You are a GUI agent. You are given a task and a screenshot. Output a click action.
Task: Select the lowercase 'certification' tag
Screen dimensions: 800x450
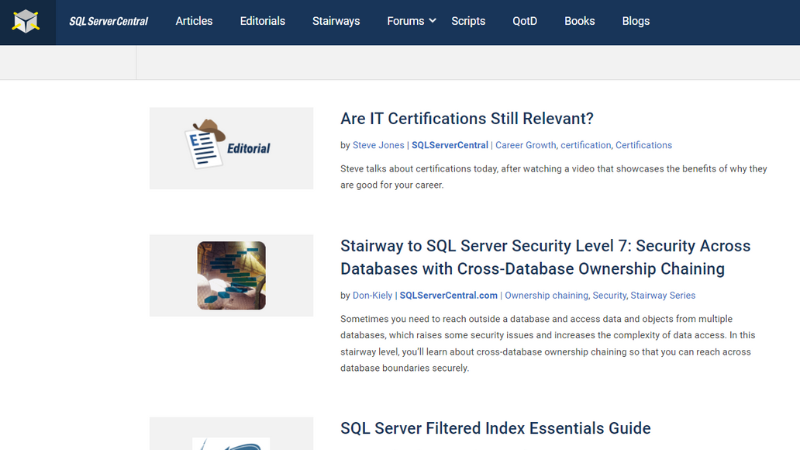point(585,145)
